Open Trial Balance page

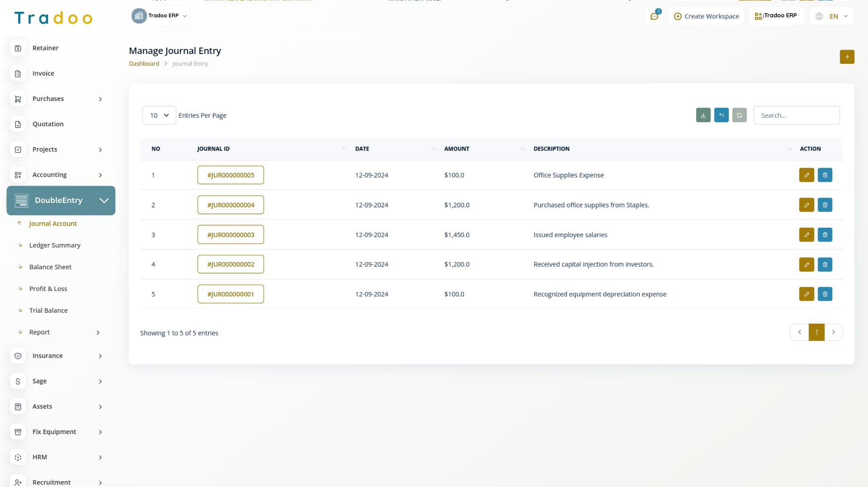pos(49,311)
